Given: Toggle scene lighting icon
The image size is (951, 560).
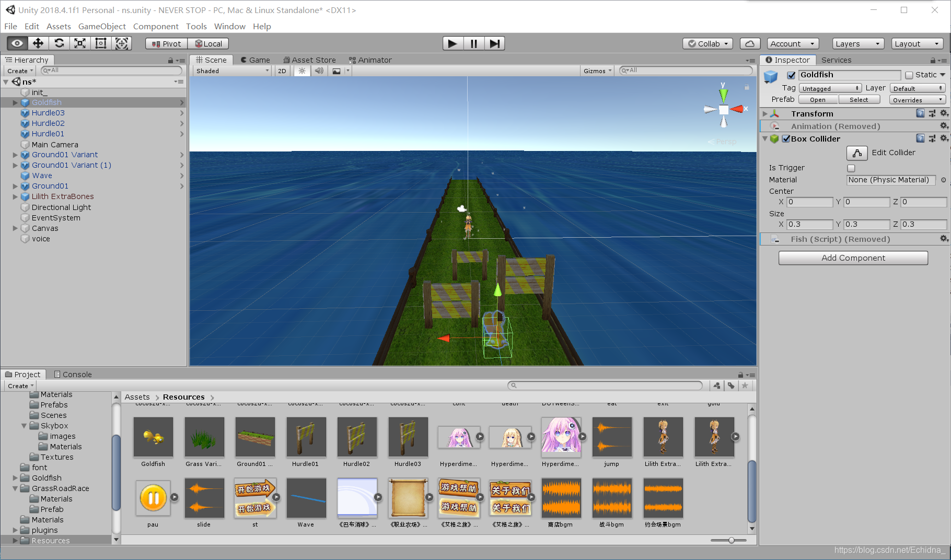Looking at the screenshot, I should pos(302,71).
